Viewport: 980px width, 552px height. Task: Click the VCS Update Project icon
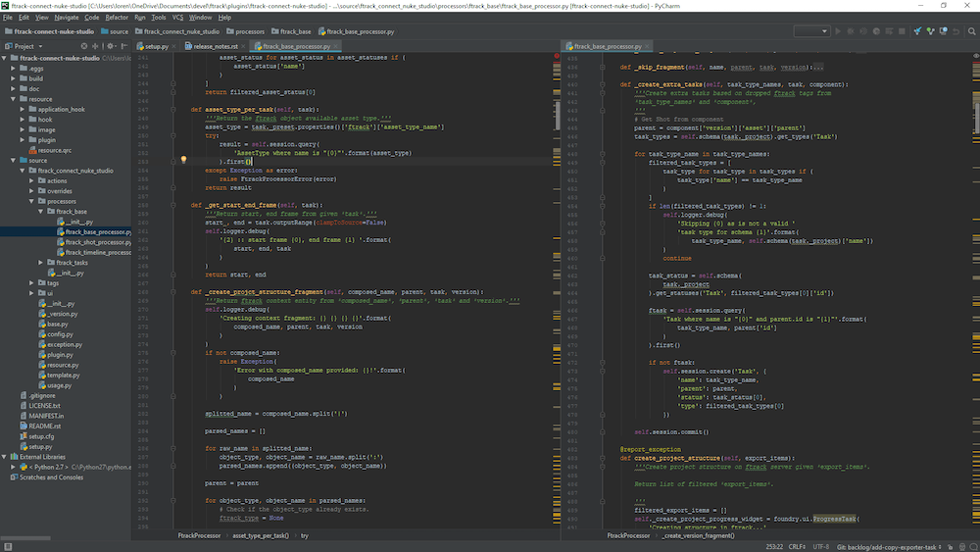pyautogui.click(x=916, y=31)
